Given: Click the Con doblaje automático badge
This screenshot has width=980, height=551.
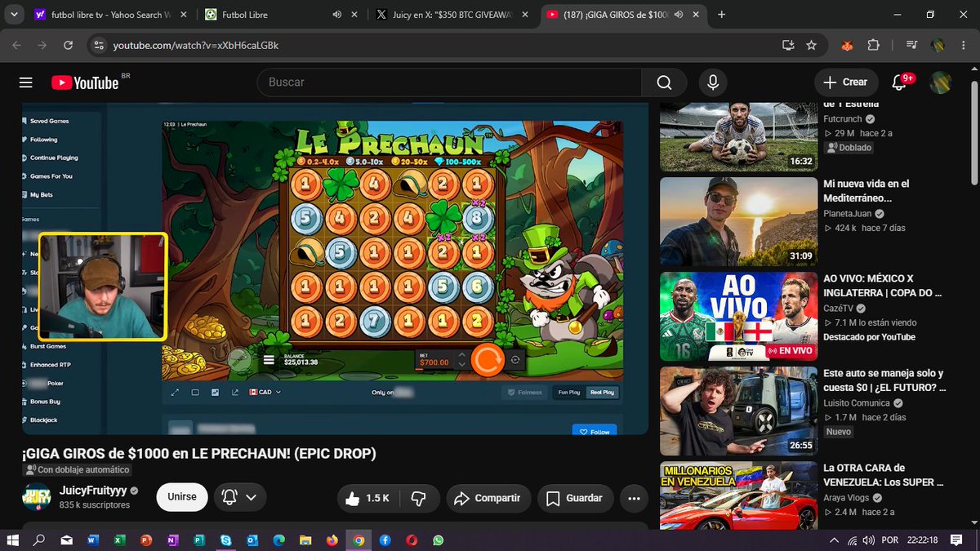Looking at the screenshot, I should tap(77, 469).
